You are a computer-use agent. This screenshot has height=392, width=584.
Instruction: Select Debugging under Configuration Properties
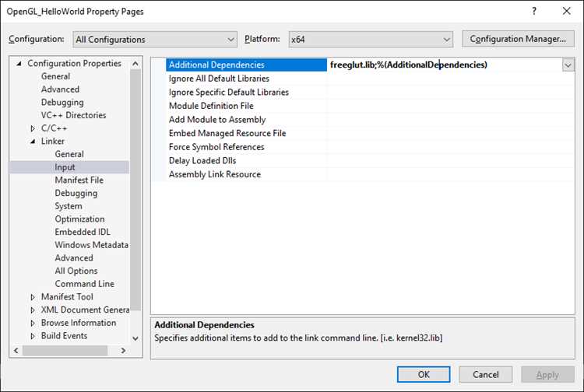coord(62,102)
